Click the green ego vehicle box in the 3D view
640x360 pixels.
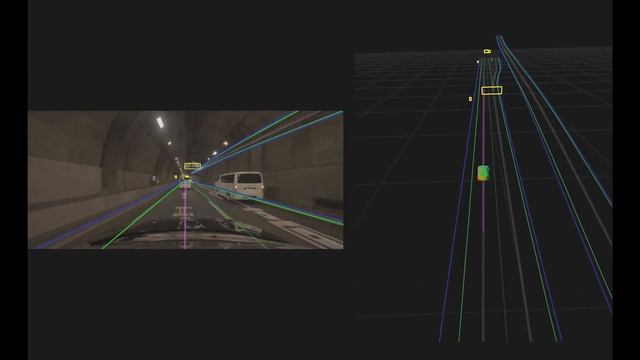click(x=483, y=173)
